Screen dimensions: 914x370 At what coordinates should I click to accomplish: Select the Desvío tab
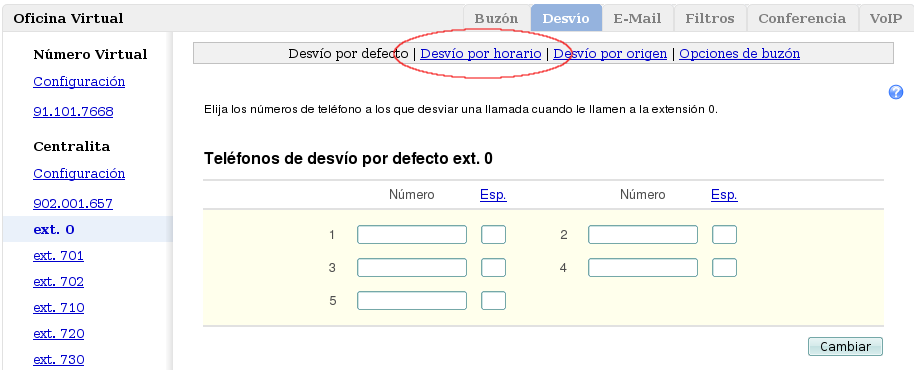pos(566,18)
